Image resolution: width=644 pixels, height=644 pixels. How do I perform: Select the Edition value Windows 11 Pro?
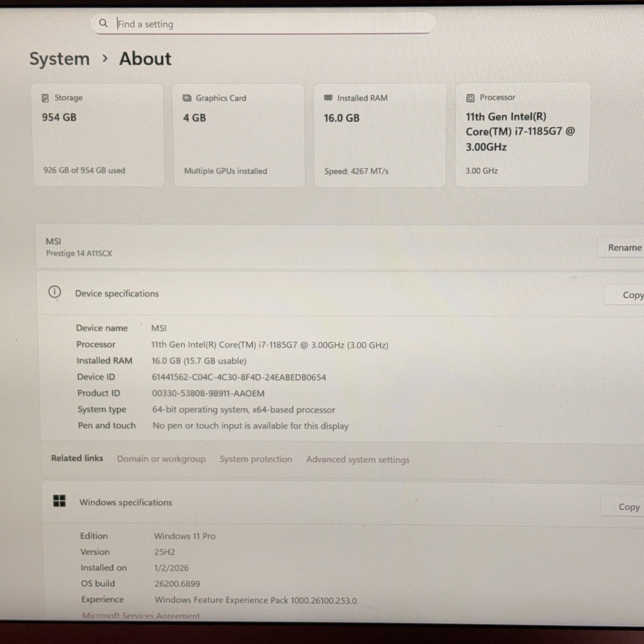(x=185, y=536)
